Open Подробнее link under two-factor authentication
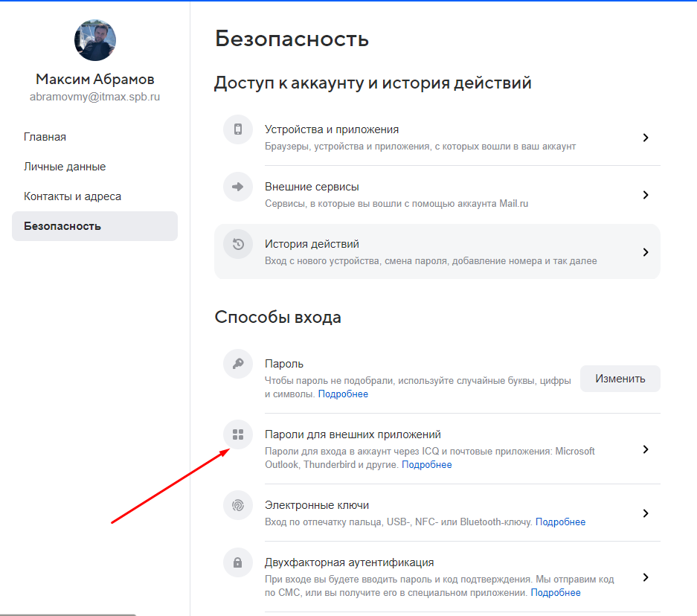Viewport: 697px width, 616px height. (556, 593)
